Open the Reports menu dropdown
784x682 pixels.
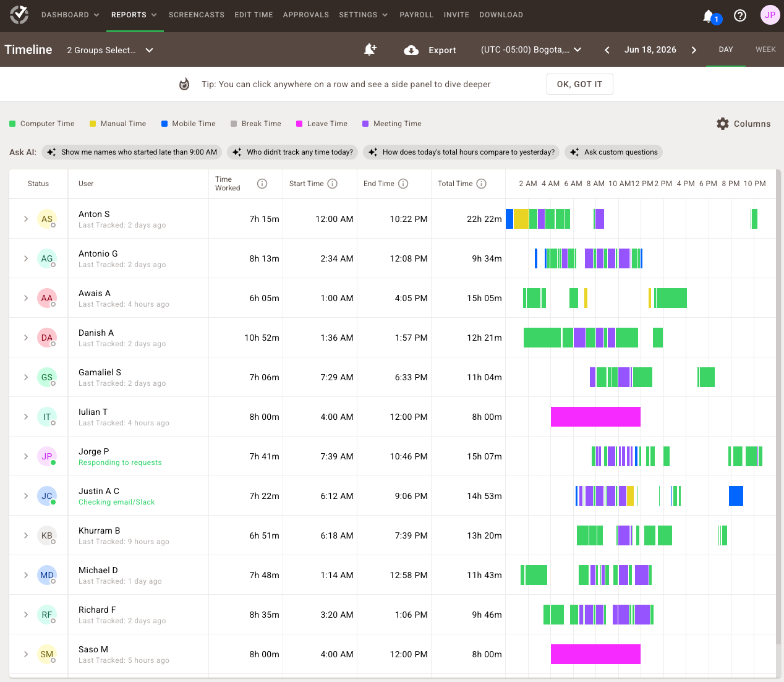click(134, 15)
